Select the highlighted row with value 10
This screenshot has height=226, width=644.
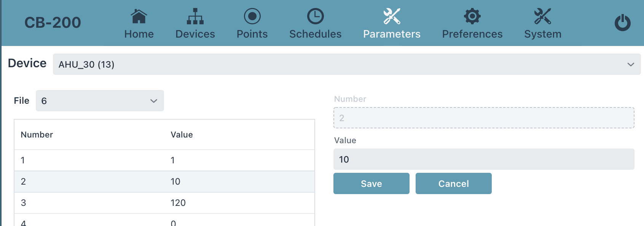164,182
